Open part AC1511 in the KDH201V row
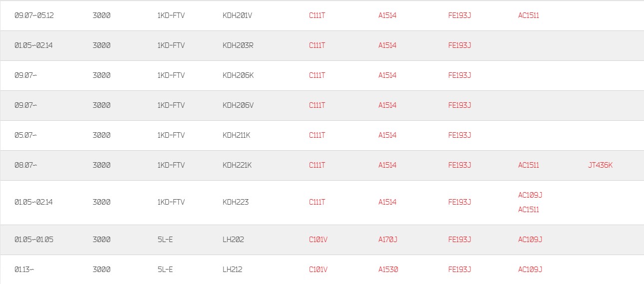This screenshot has height=284, width=644. click(529, 15)
